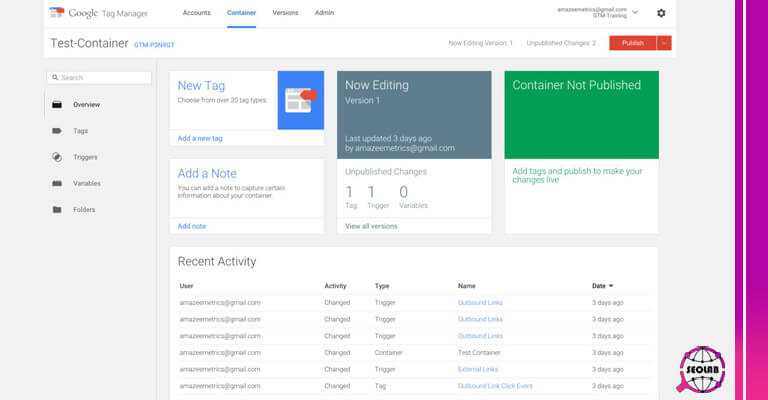This screenshot has width=768, height=400.
Task: Toggle the Date column sort arrow
Action: 611,286
